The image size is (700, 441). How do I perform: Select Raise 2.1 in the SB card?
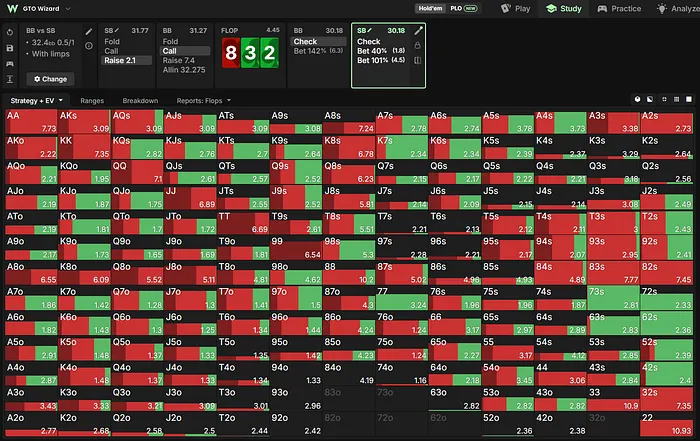[127, 60]
